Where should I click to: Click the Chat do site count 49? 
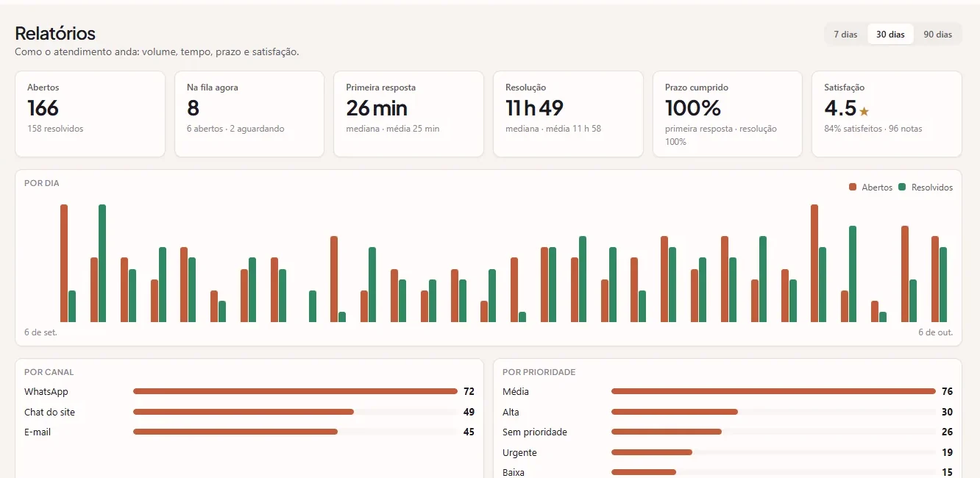click(x=469, y=412)
